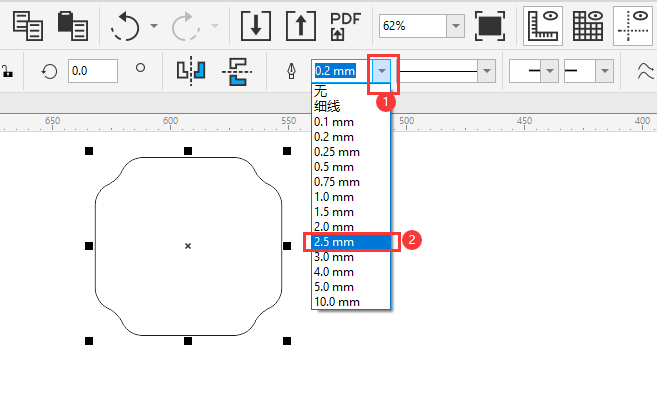Select the highlighted 2.5 mm option
This screenshot has height=416, width=657.
[351, 242]
